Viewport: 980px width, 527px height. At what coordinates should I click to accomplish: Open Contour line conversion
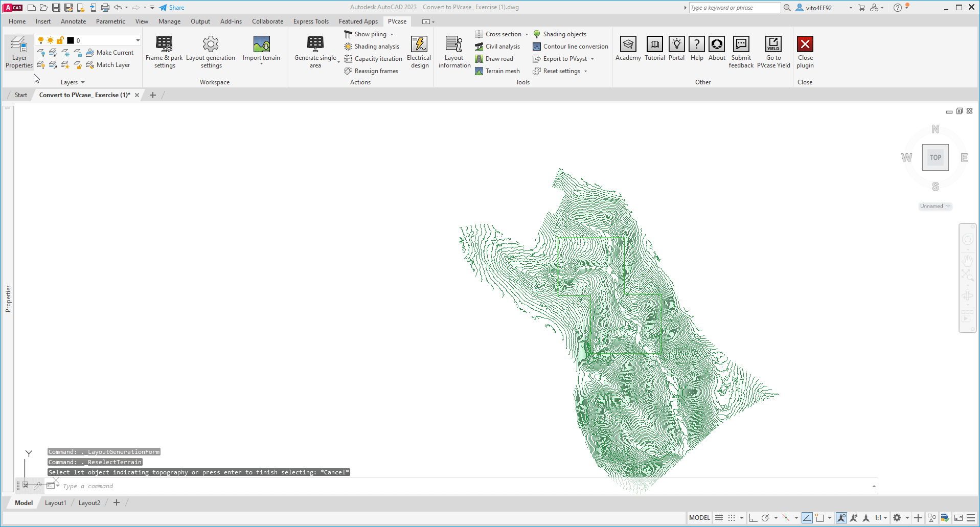tap(571, 47)
